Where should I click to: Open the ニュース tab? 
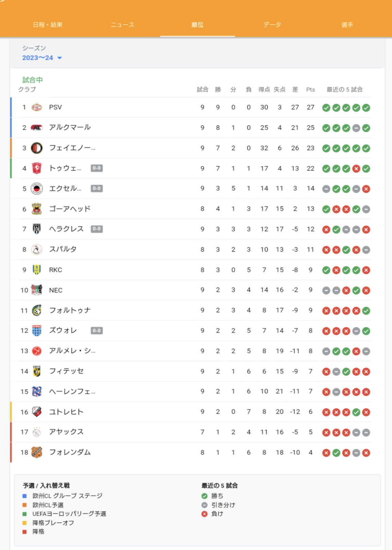click(x=122, y=25)
